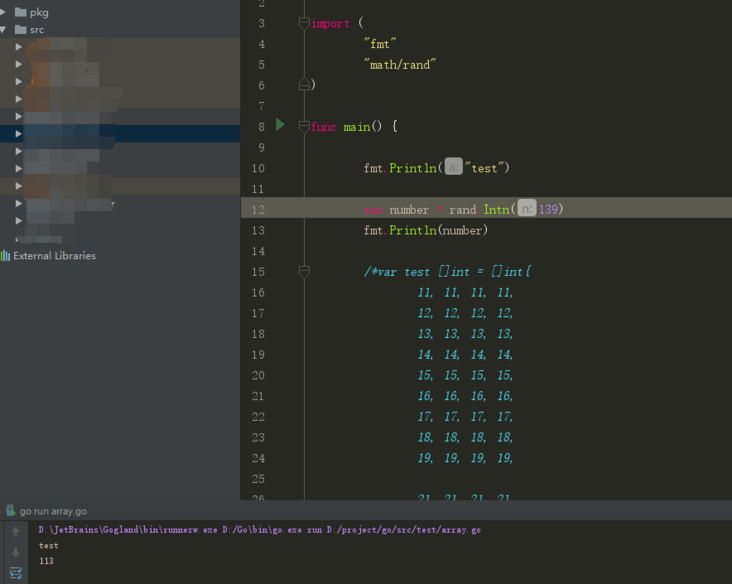Collapse the func main fold marker

pyautogui.click(x=304, y=127)
